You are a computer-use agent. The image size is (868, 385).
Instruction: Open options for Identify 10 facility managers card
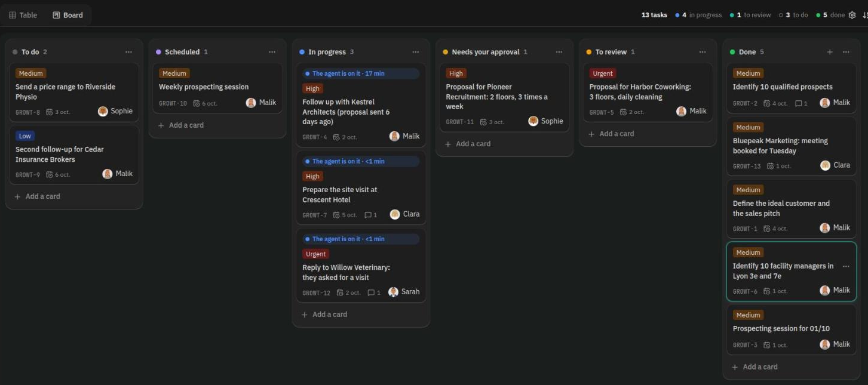coord(846,266)
